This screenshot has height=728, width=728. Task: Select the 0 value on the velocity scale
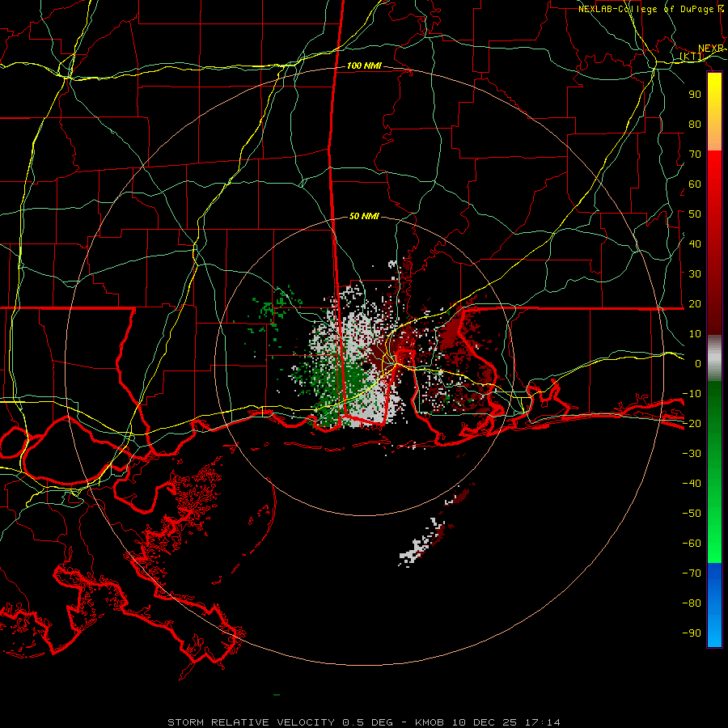[x=698, y=363]
